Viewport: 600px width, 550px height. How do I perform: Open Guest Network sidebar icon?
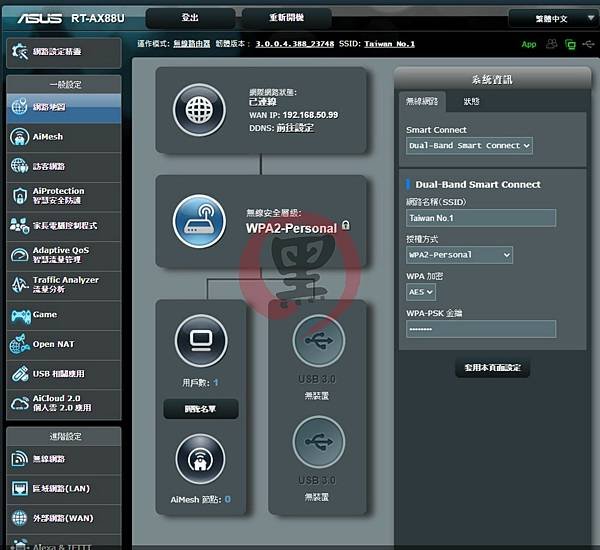click(x=20, y=166)
